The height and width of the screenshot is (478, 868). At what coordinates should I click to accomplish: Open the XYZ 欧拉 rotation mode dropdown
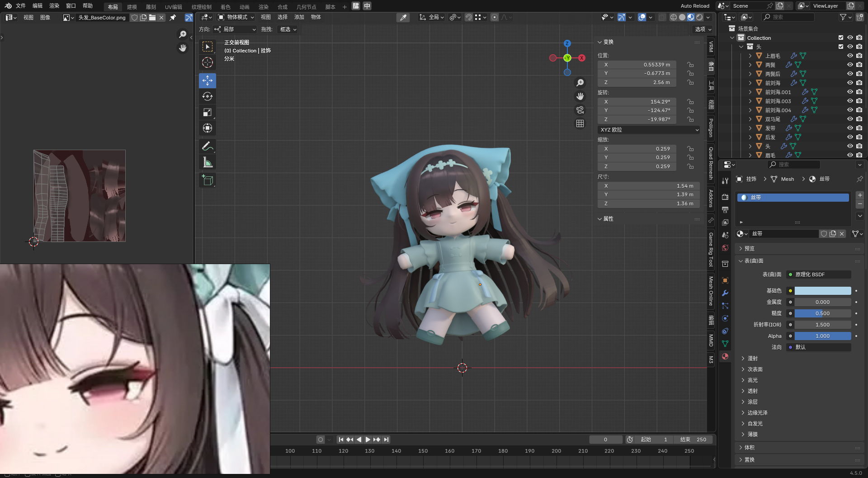tap(649, 130)
